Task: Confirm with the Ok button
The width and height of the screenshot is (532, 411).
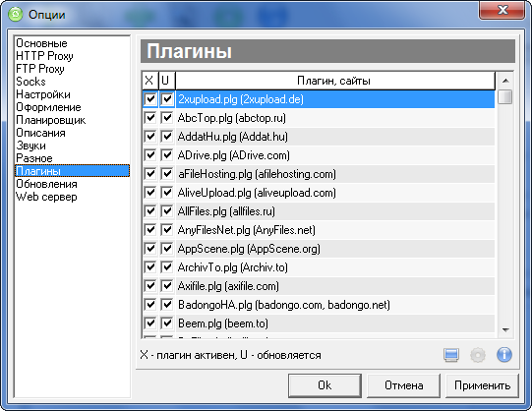Action: (325, 385)
